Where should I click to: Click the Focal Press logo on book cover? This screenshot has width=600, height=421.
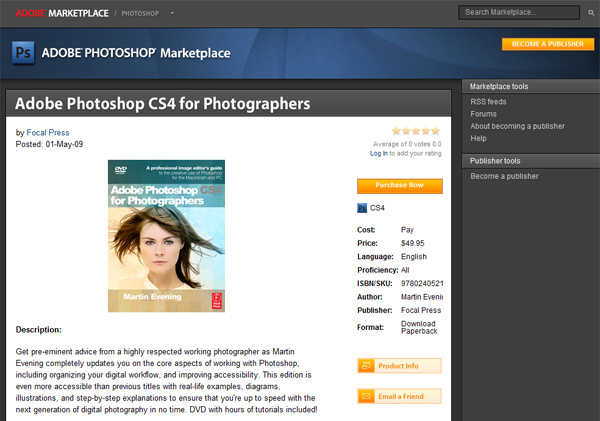click(217, 301)
